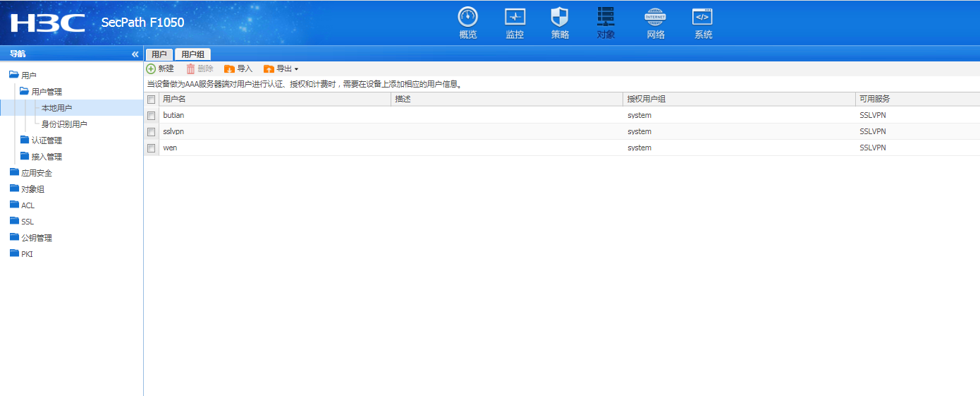Viewport: 980px width, 396px height.
Task: Expand the SSL tree item
Action: tap(27, 222)
